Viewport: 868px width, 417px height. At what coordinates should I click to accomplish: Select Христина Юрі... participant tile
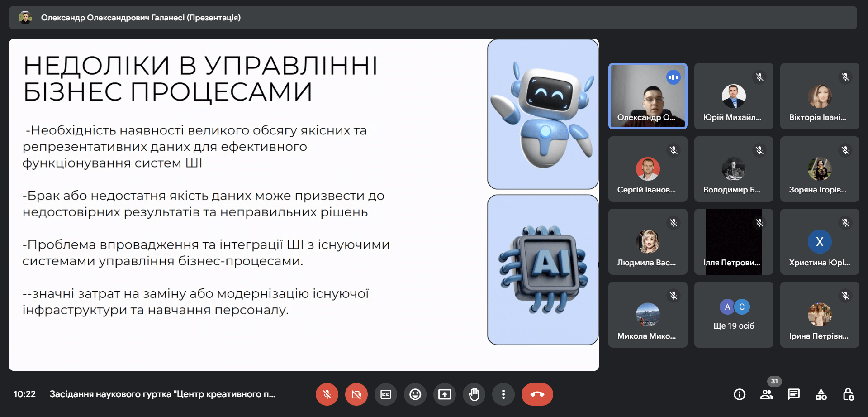tap(820, 242)
